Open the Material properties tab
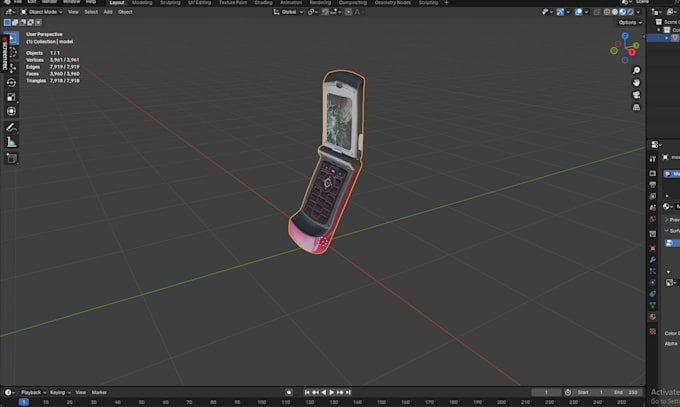The height and width of the screenshot is (407, 680). point(653,317)
